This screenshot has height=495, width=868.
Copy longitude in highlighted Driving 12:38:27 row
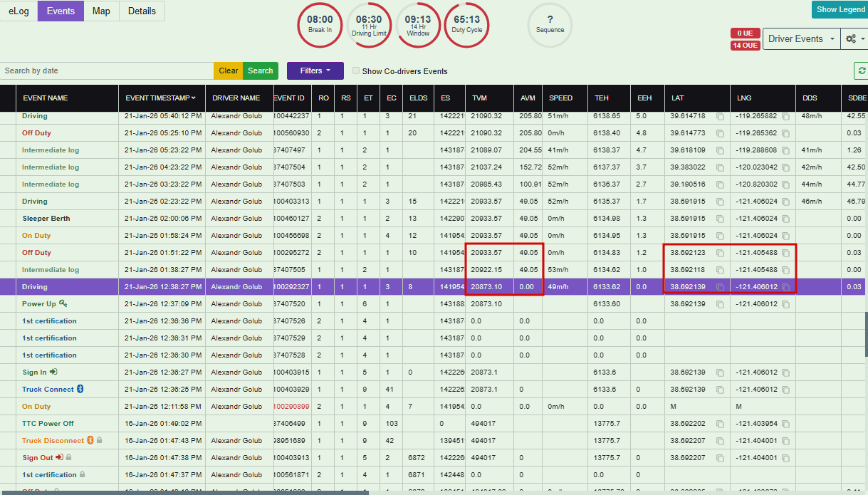(x=786, y=287)
